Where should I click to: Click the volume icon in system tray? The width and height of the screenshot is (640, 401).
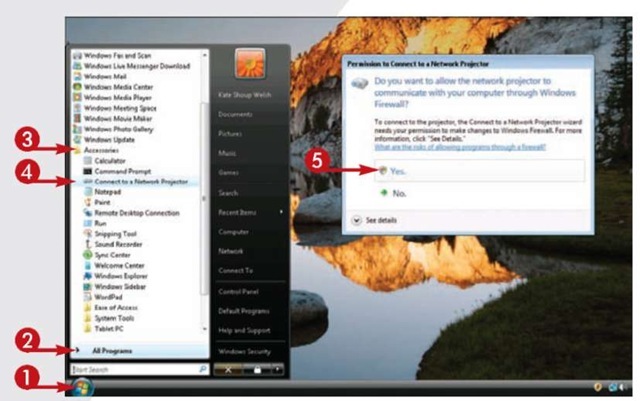(623, 387)
